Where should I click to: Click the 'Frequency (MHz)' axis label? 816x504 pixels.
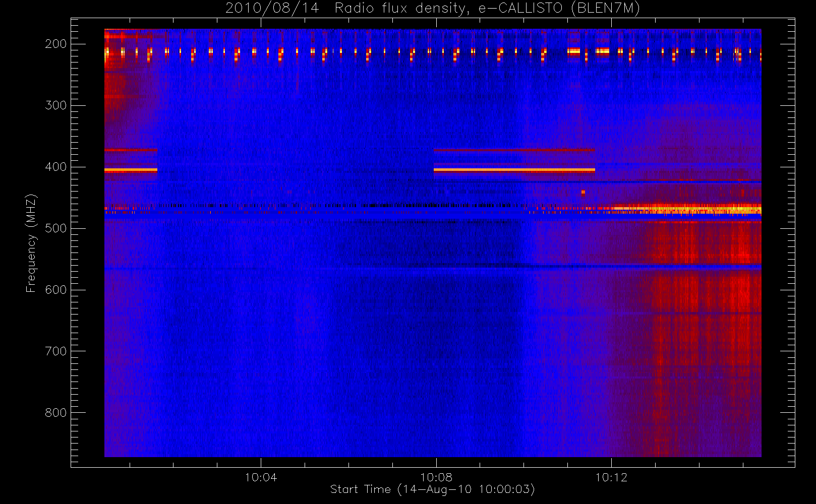click(x=31, y=243)
